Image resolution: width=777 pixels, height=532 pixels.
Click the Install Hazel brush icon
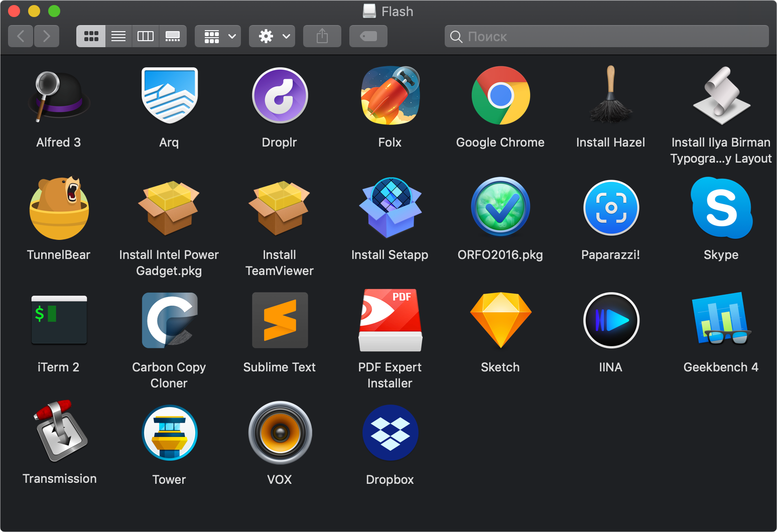click(x=611, y=94)
